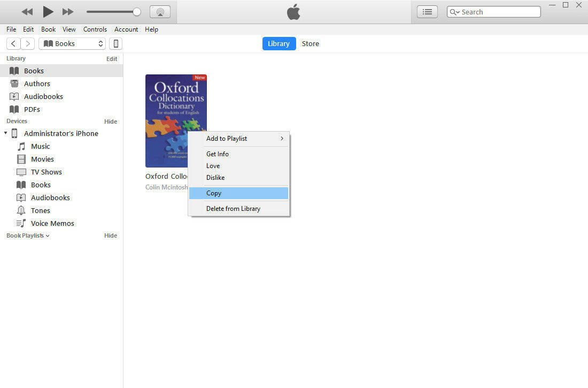Click the Voice Memos icon
The width and height of the screenshot is (588, 388).
[21, 223]
